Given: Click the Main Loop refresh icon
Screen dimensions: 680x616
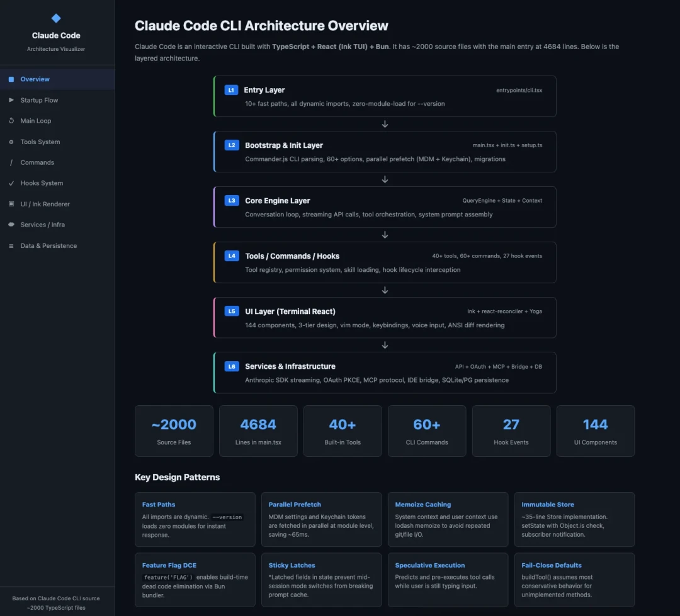Looking at the screenshot, I should (x=11, y=121).
